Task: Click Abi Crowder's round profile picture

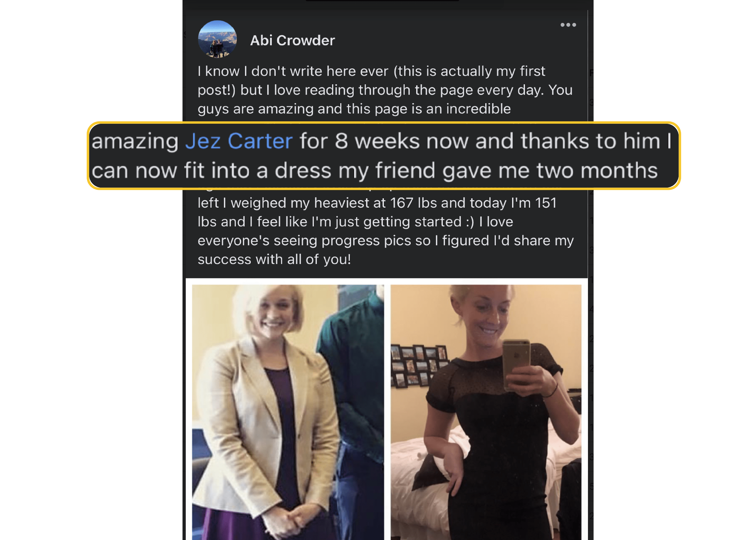Action: click(217, 39)
